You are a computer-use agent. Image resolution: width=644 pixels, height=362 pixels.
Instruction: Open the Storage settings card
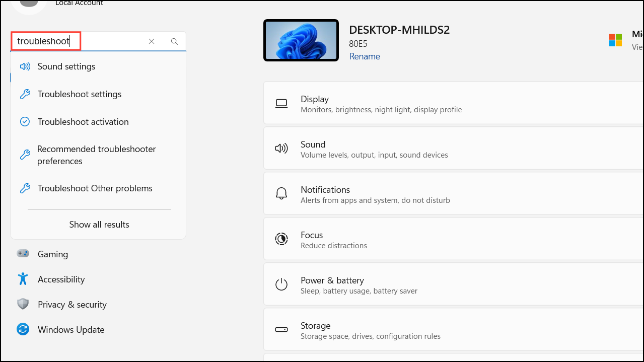point(454,330)
